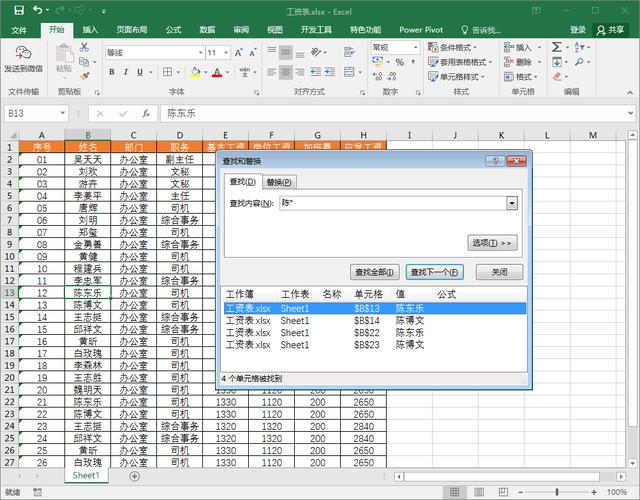The width and height of the screenshot is (640, 500).
Task: Open the Formulas ribbon tab
Action: click(173, 30)
